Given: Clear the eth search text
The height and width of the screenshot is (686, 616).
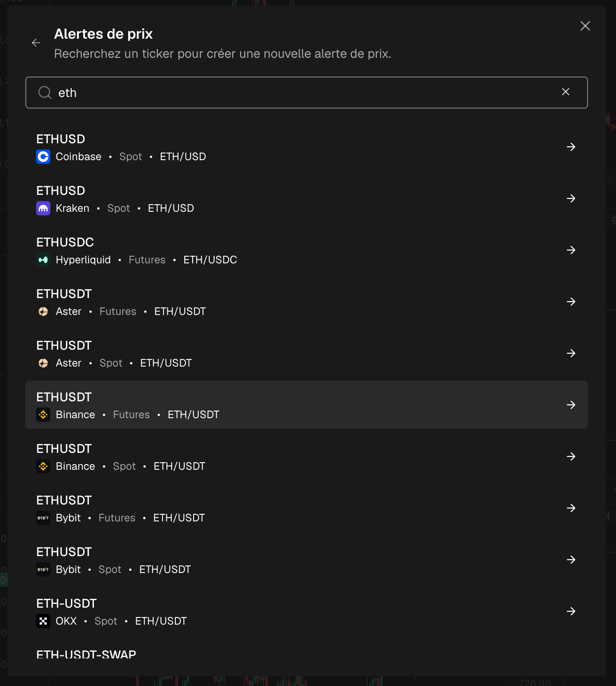Looking at the screenshot, I should 566,92.
